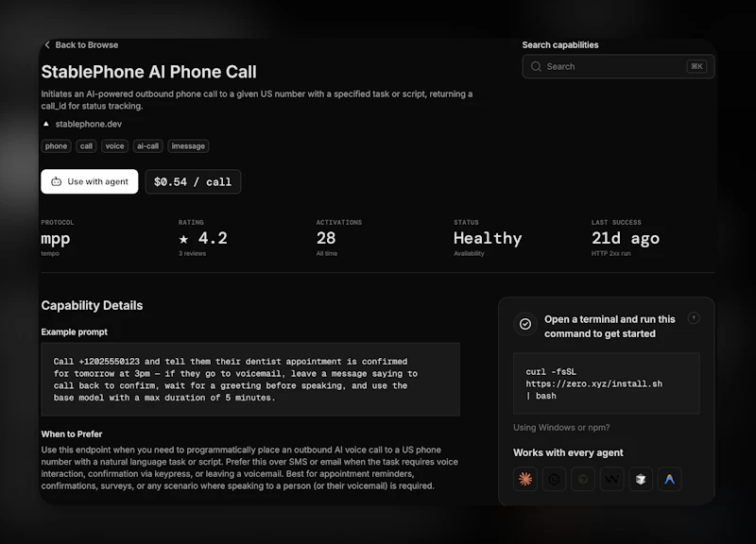Image resolution: width=756 pixels, height=544 pixels.
Task: Click the Works with every agent heading
Action: pyautogui.click(x=568, y=452)
